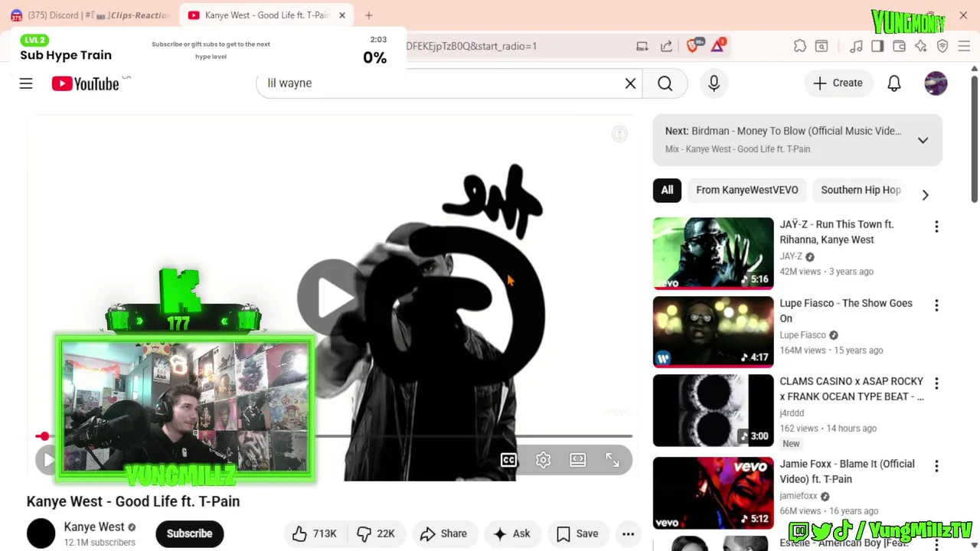This screenshot has width=980, height=551.
Task: Select 'Southern Hip Hop' filter chip
Action: point(861,190)
